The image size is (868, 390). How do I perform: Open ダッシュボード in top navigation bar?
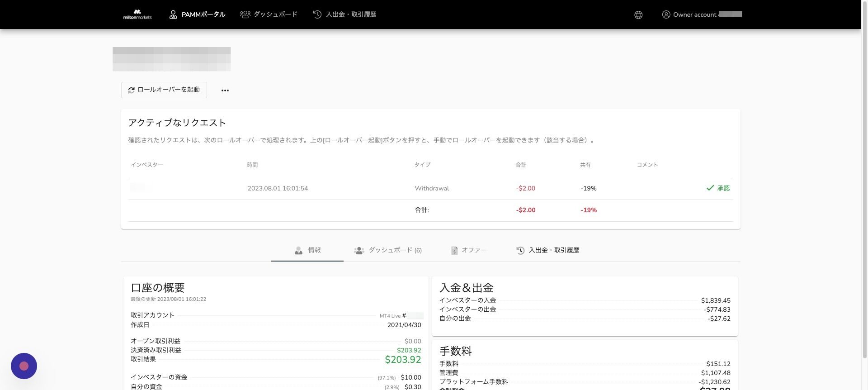[x=269, y=14]
